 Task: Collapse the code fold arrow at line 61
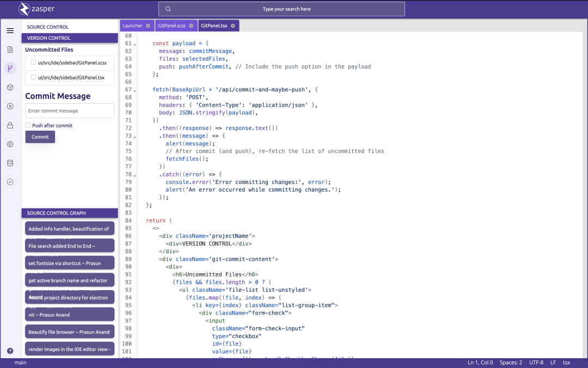(x=135, y=44)
